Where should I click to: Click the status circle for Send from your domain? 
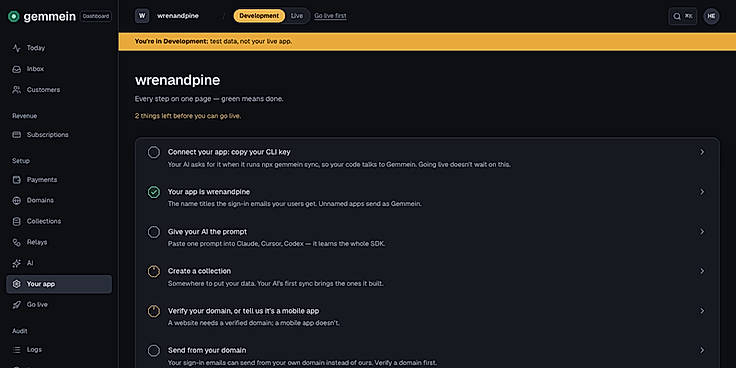153,351
